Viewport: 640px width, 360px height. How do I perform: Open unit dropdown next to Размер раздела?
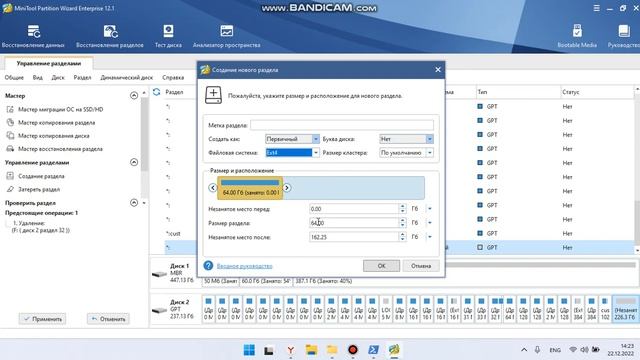tap(430, 223)
